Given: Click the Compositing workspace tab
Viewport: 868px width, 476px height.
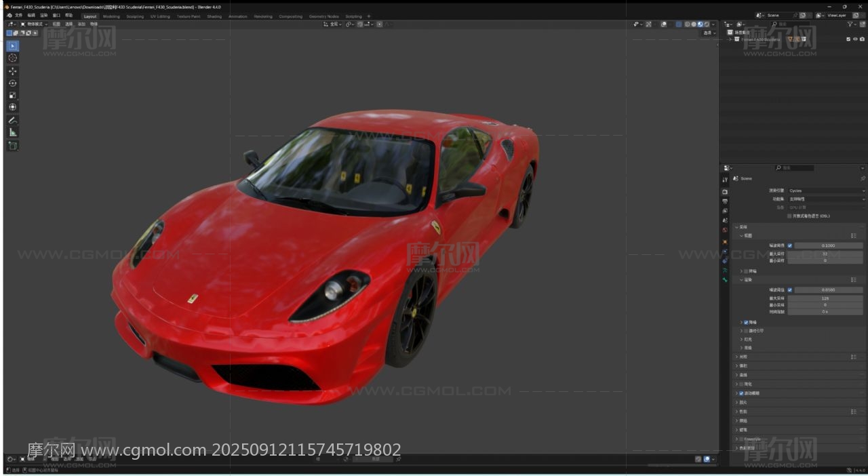Looking at the screenshot, I should [x=291, y=16].
